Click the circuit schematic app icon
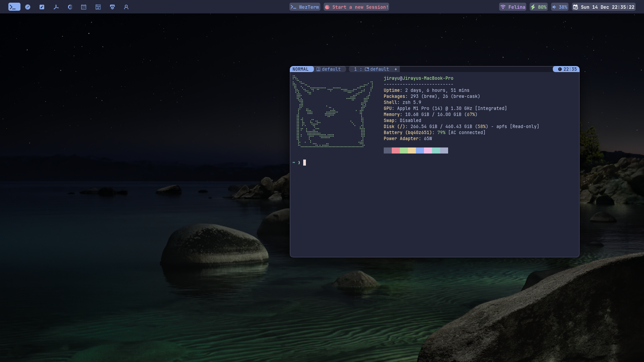The height and width of the screenshot is (362, 644). click(98, 7)
